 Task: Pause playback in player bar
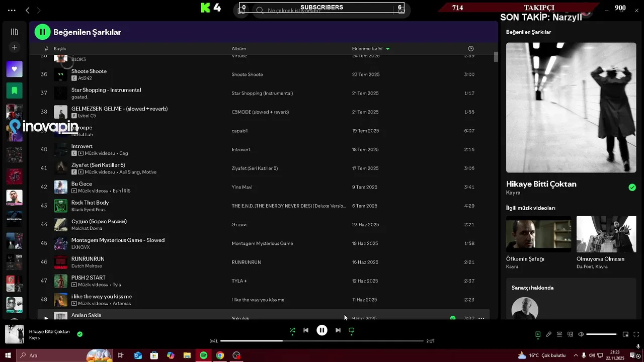point(322,330)
